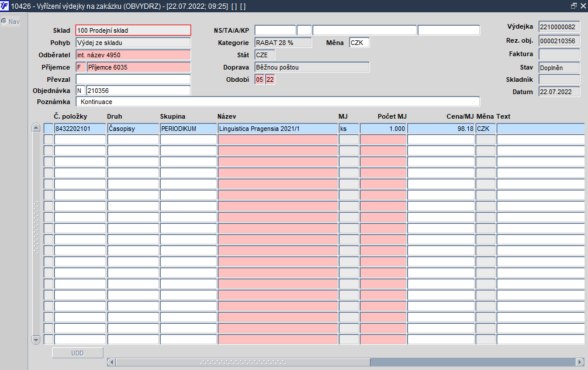The height and width of the screenshot is (370, 588).
Task: Click the up arrow of the items list scrollbar
Action: click(x=36, y=127)
